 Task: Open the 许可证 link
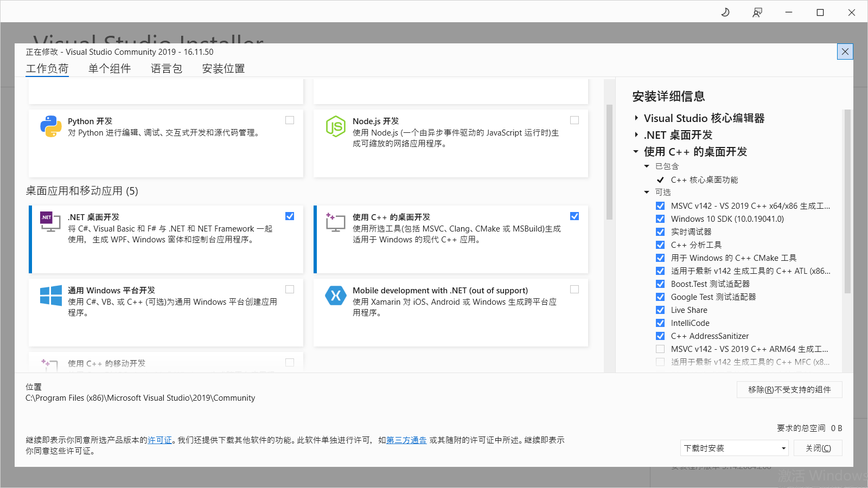[x=159, y=440]
